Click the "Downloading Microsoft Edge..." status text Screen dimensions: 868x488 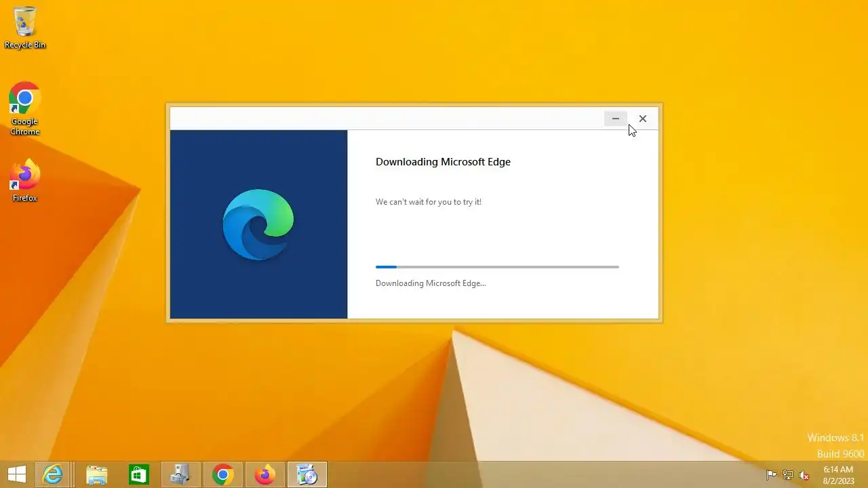coord(431,283)
